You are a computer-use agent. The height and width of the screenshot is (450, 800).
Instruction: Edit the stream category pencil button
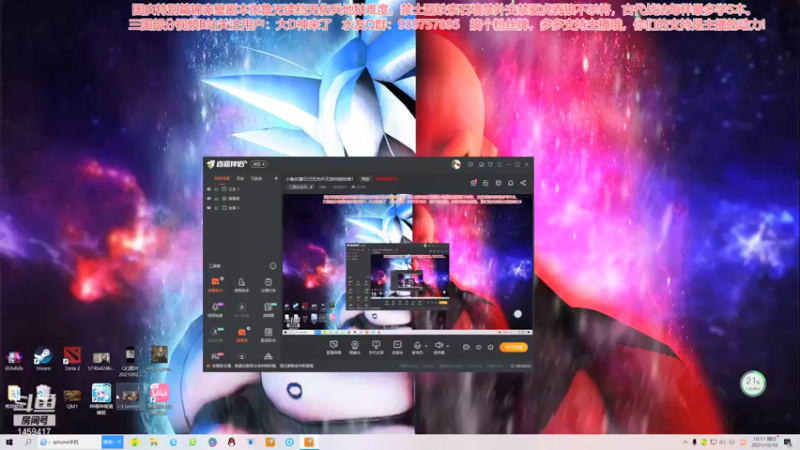pos(312,187)
